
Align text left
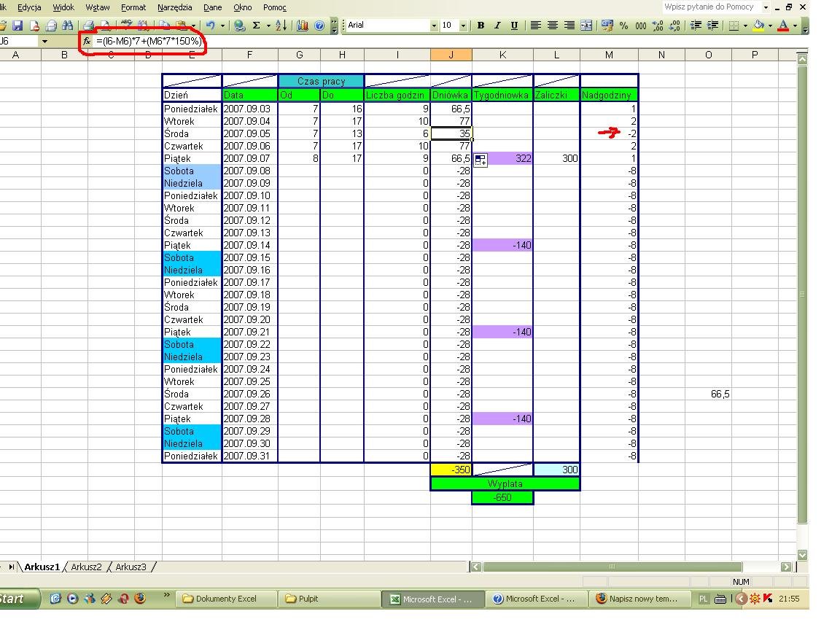tap(535, 26)
